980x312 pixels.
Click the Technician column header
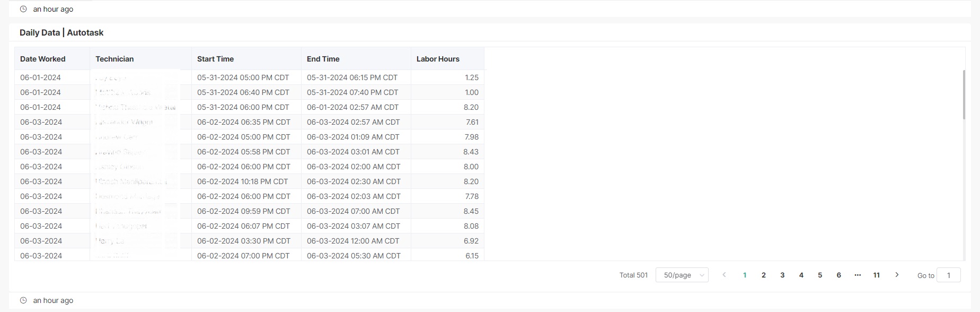(x=114, y=59)
